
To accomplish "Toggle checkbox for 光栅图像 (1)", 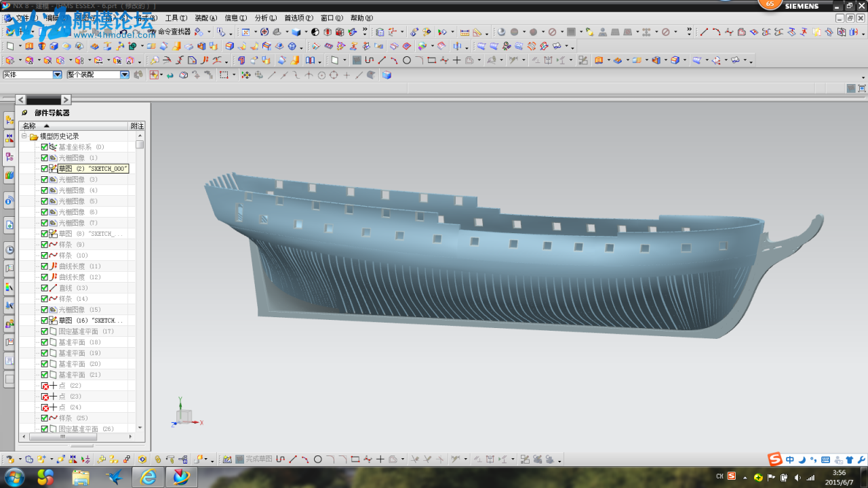I will (x=45, y=158).
